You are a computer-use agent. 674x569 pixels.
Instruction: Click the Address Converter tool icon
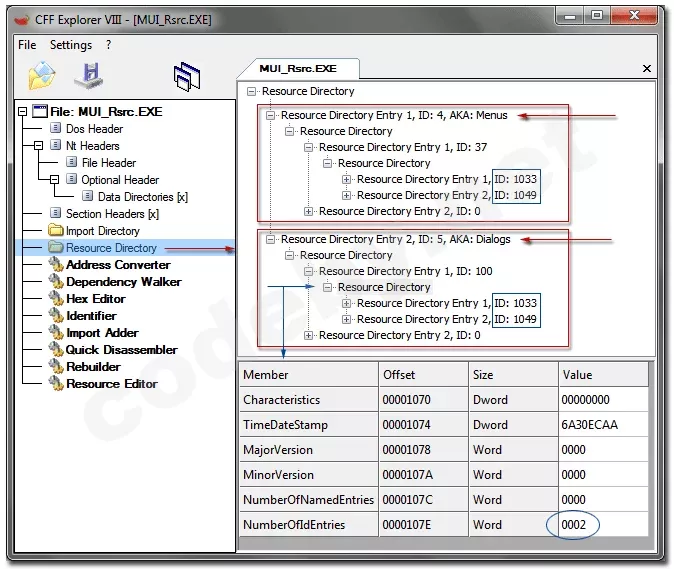56,264
